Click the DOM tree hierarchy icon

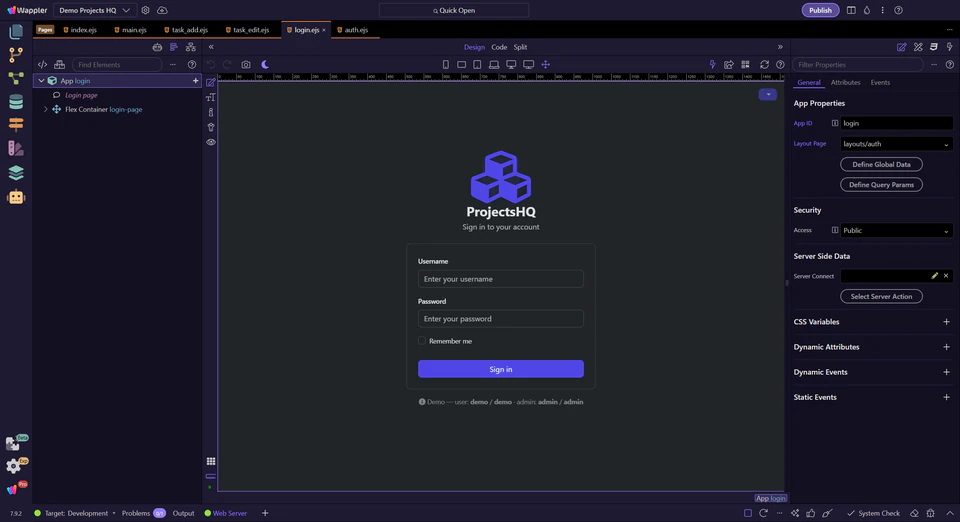point(191,47)
